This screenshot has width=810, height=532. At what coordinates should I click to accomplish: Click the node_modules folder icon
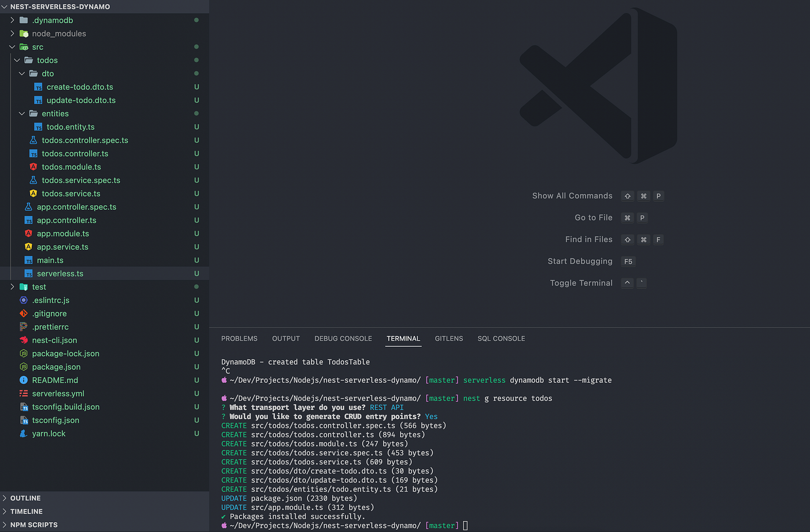(24, 34)
